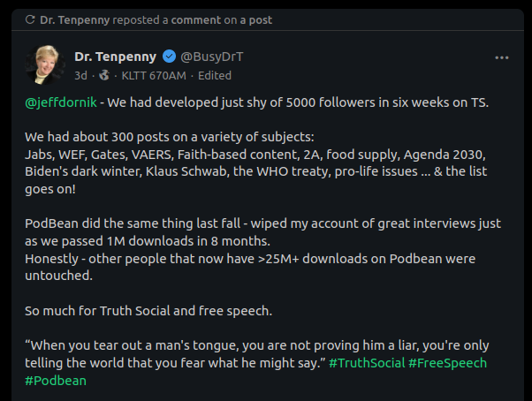Open Dr. Tenpenny's profile avatar photo
The width and height of the screenshot is (532, 401).
pos(45,64)
